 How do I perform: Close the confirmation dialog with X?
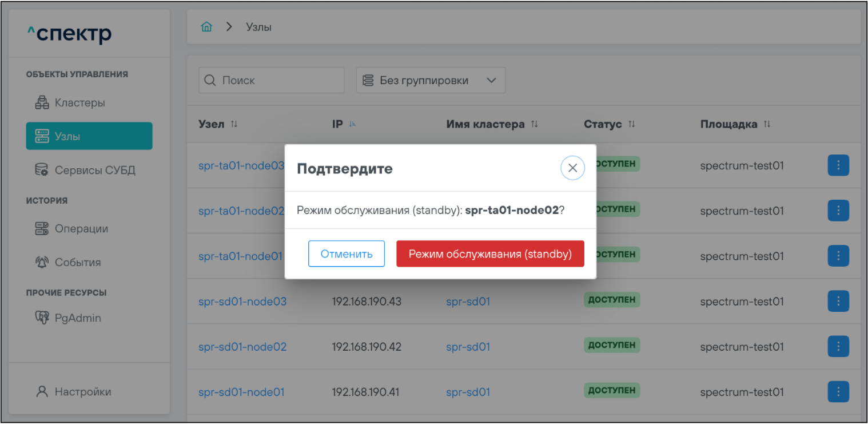pyautogui.click(x=572, y=168)
